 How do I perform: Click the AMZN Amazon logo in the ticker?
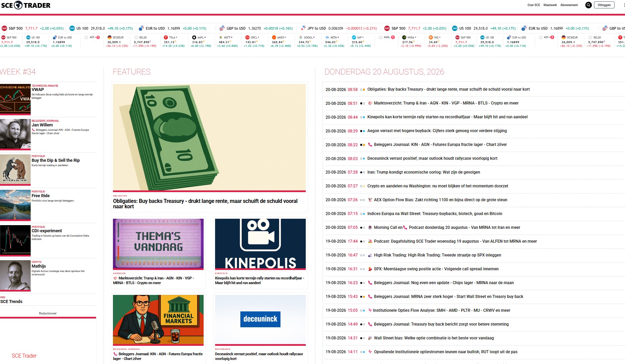274,37
